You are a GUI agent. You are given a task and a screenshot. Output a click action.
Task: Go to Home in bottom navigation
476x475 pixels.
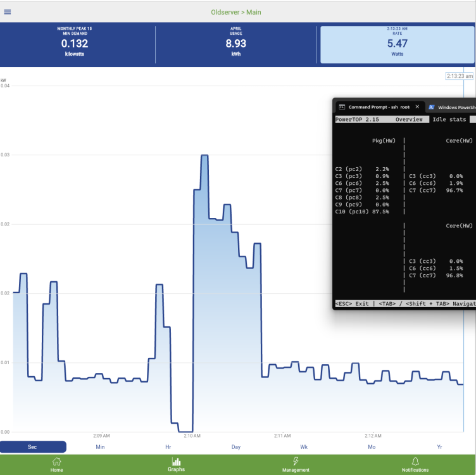(56, 465)
